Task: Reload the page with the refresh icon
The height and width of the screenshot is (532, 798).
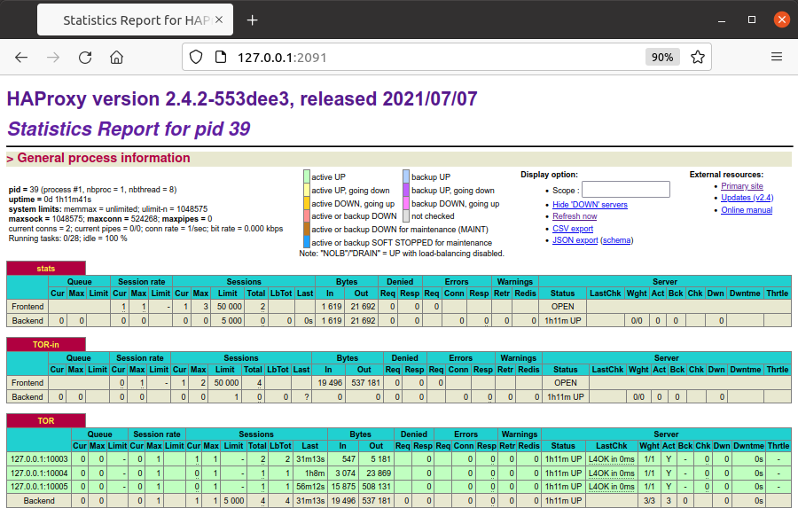Action: tap(85, 57)
